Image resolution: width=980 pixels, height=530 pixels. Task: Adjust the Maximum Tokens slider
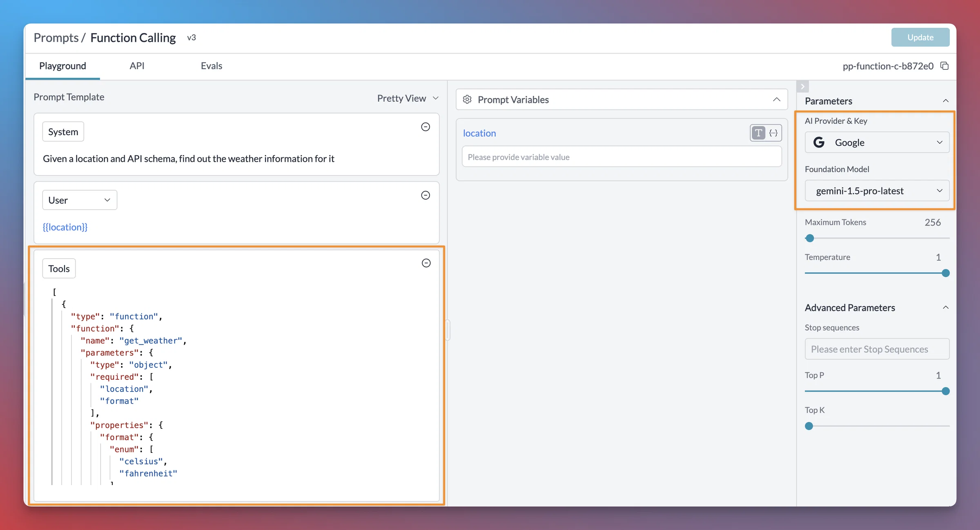pos(810,238)
